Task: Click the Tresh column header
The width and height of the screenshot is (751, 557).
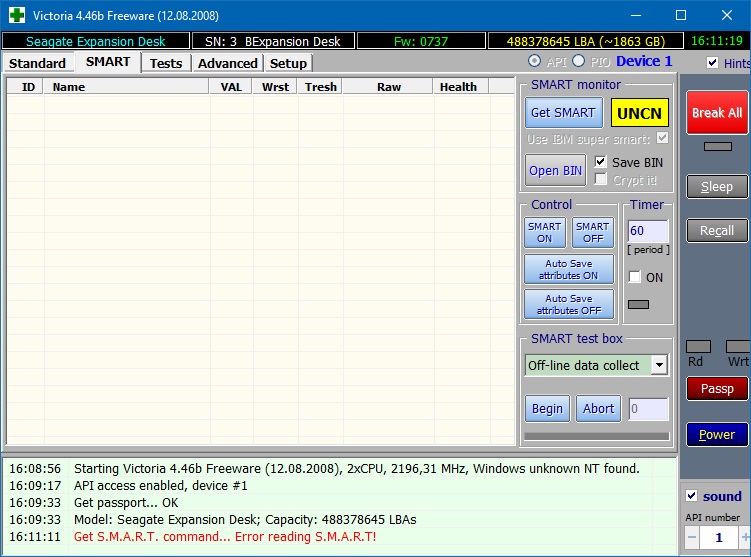Action: pos(320,87)
